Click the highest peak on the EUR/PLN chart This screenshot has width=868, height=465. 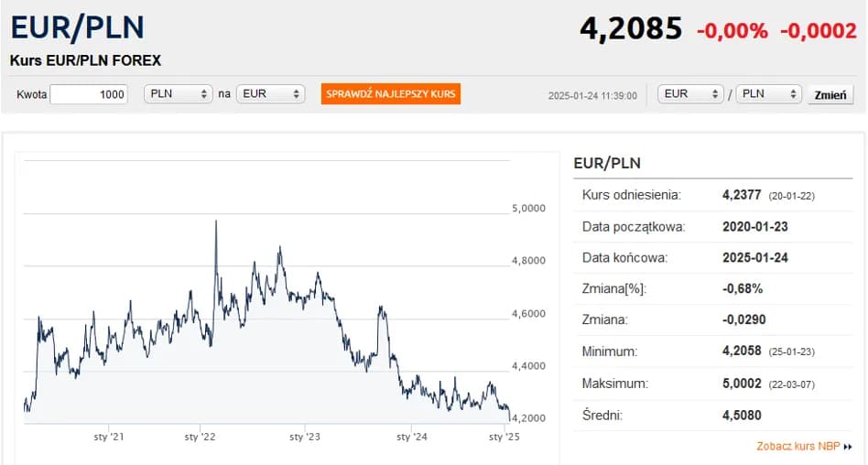(215, 222)
